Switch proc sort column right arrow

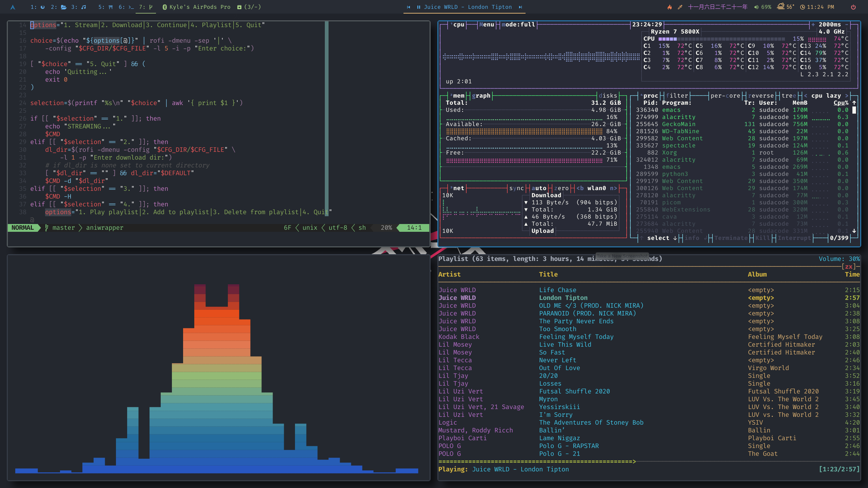pyautogui.click(x=847, y=96)
